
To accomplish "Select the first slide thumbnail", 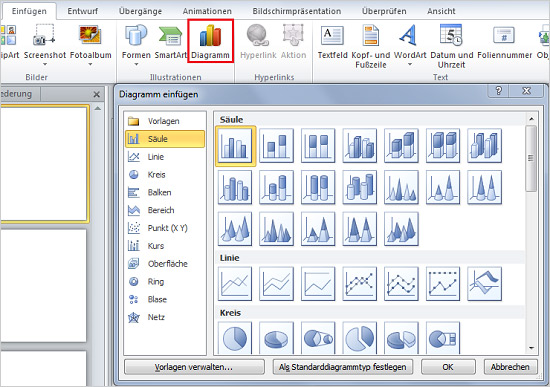I will (x=43, y=164).
